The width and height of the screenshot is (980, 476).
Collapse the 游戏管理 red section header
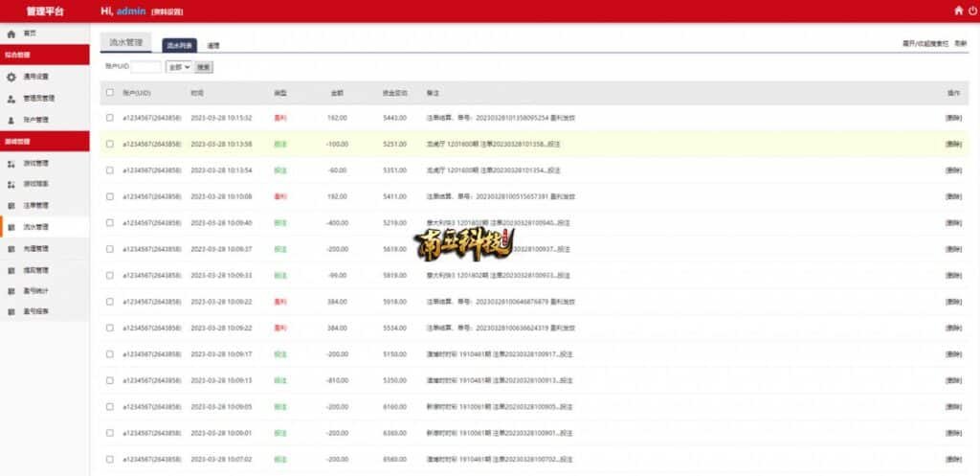(x=44, y=142)
